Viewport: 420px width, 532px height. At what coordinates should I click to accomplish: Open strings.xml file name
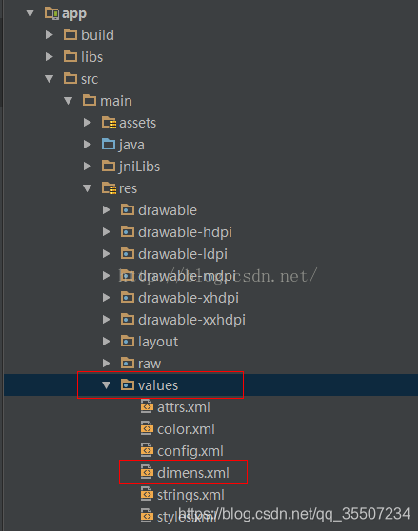190,495
